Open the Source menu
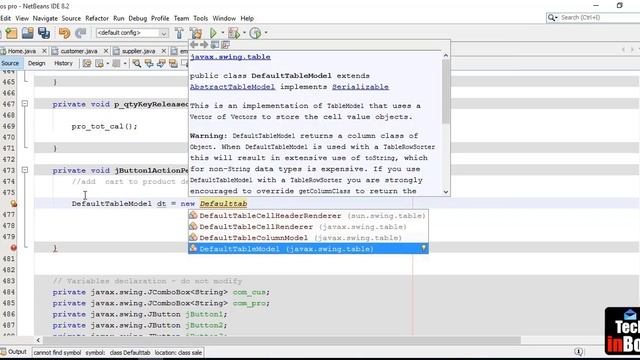 click(71, 18)
